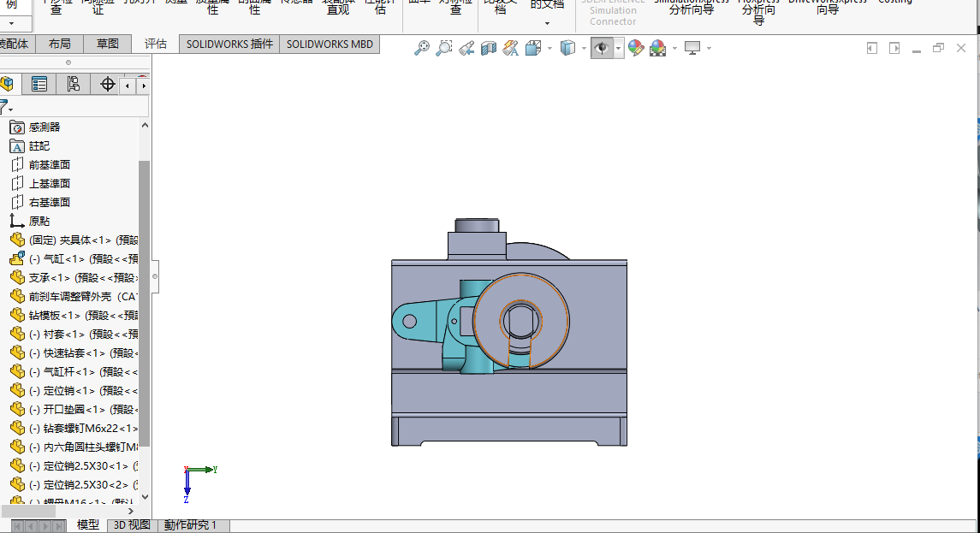Click the Apply Scene icon
The width and height of the screenshot is (980, 533).
[x=657, y=48]
